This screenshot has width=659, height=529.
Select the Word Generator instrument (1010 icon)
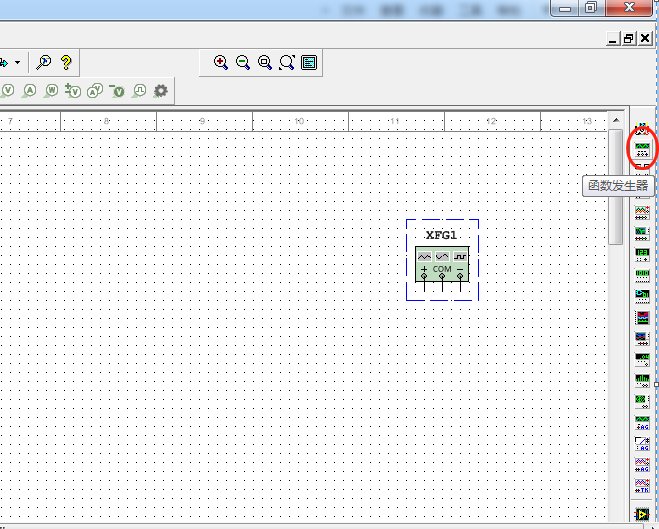pyautogui.click(x=642, y=274)
